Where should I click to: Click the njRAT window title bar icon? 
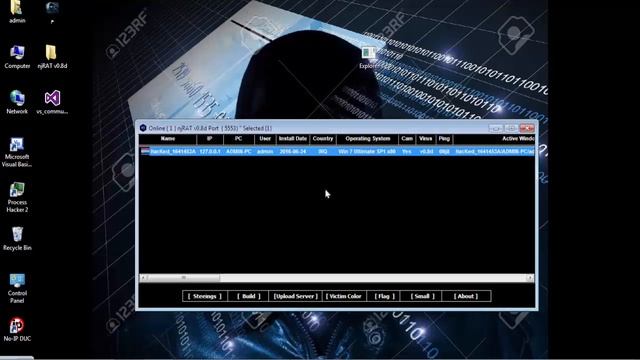(x=143, y=128)
